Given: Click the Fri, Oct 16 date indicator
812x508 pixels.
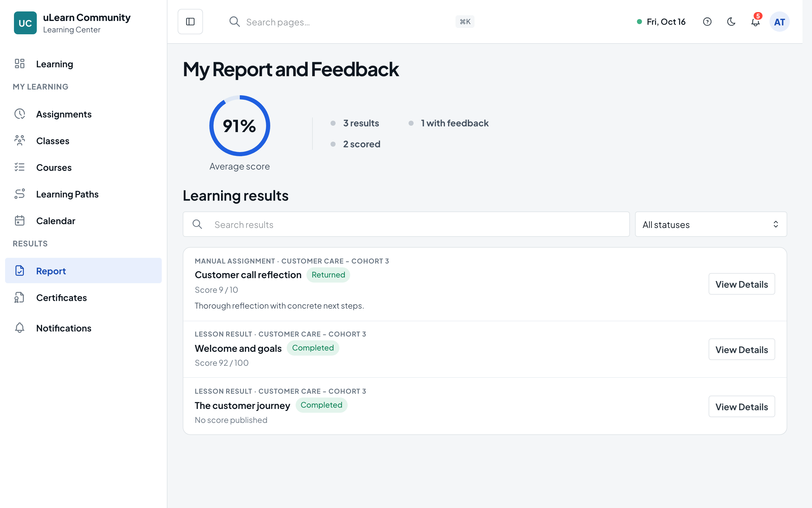Looking at the screenshot, I should tap(661, 22).
